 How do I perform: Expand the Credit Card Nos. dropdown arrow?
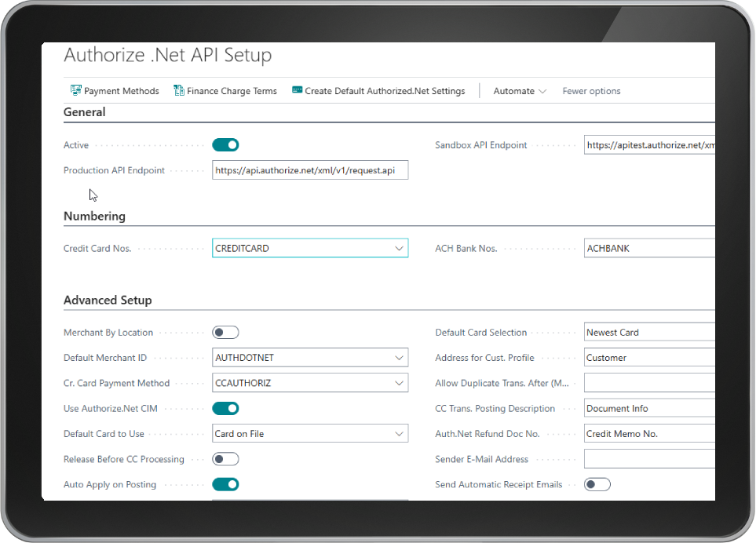(400, 248)
